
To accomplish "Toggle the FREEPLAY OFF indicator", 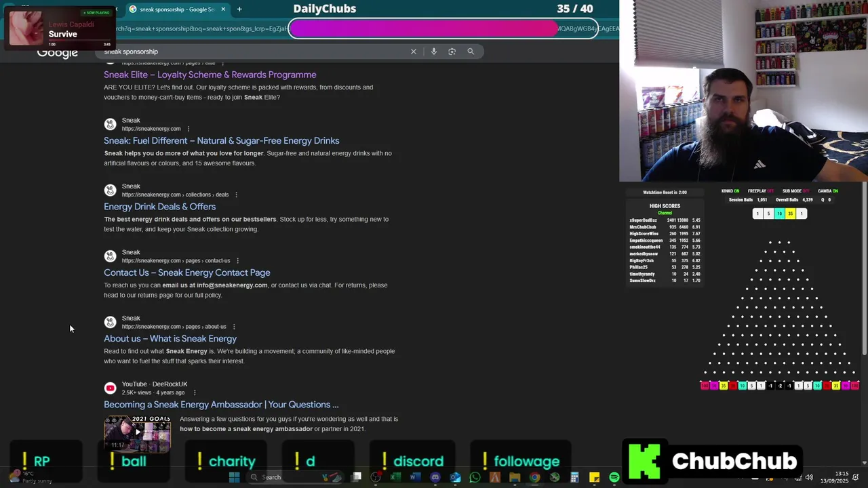I will click(760, 191).
